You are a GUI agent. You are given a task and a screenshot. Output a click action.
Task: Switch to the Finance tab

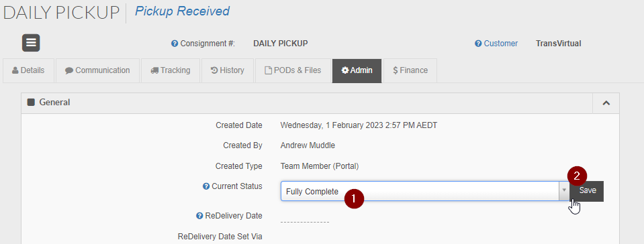click(x=410, y=70)
